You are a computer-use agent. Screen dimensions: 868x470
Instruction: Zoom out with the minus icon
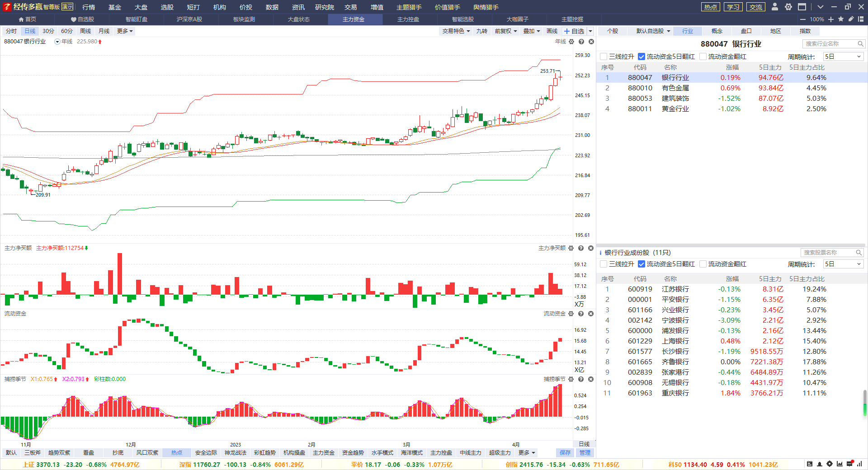pos(803,19)
